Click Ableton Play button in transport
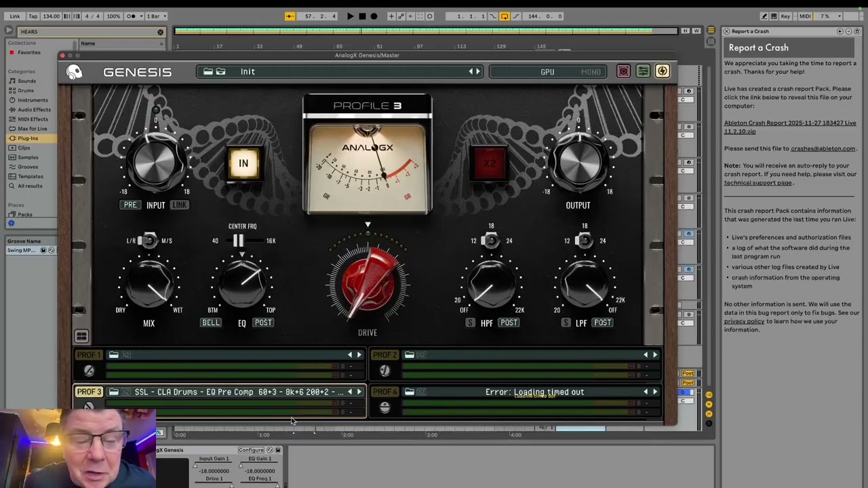The image size is (868, 488). (351, 16)
